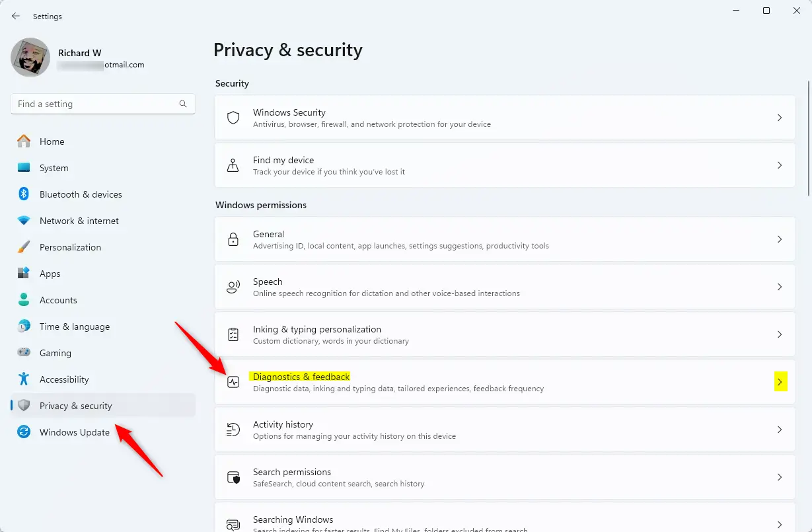Open Personalization from the sidebar
This screenshot has height=532, width=812.
pos(70,247)
